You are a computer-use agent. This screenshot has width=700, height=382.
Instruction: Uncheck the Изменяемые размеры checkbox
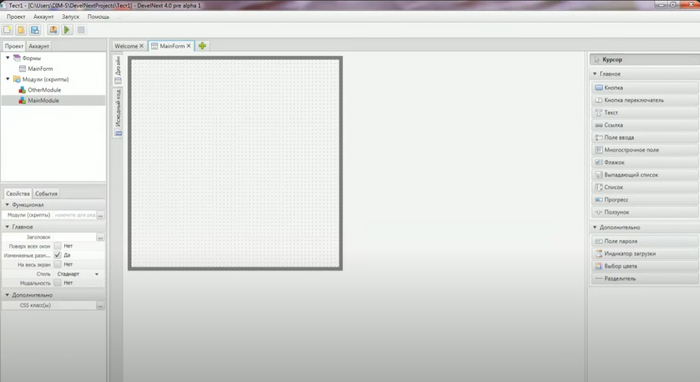pos(58,255)
